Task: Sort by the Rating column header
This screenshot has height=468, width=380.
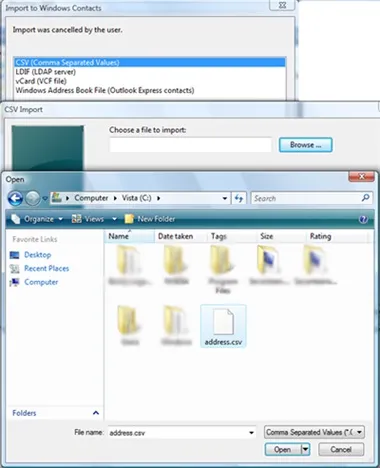Action: tap(337, 236)
